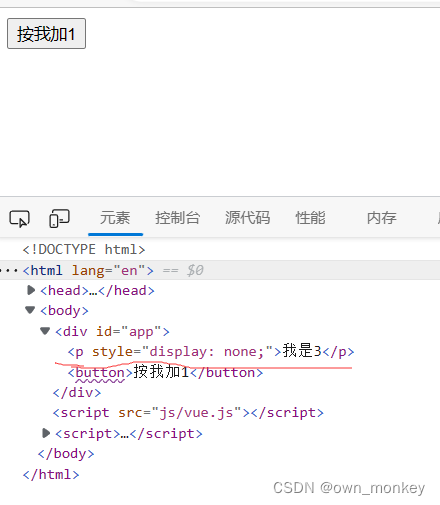Collapse the body element node
The image size is (440, 505).
pos(30,310)
